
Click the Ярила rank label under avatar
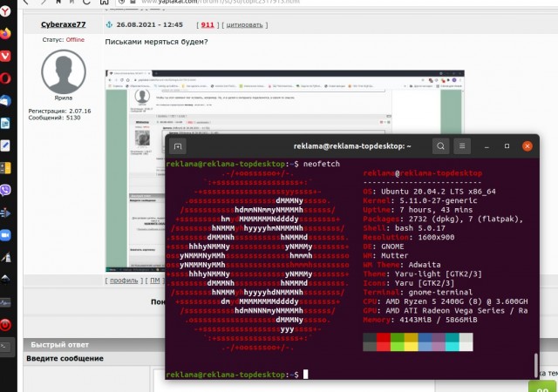click(x=64, y=98)
